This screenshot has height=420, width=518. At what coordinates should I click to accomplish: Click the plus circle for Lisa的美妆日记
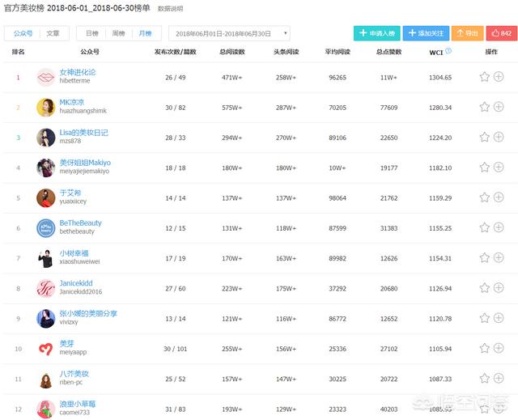click(x=499, y=137)
